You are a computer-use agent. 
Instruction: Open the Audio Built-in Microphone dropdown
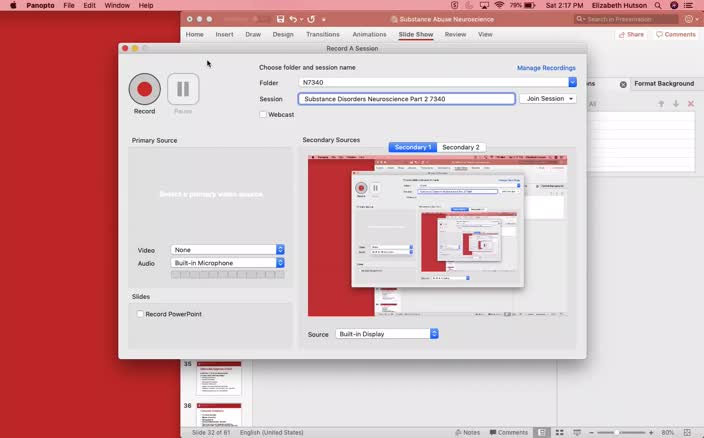(x=280, y=263)
